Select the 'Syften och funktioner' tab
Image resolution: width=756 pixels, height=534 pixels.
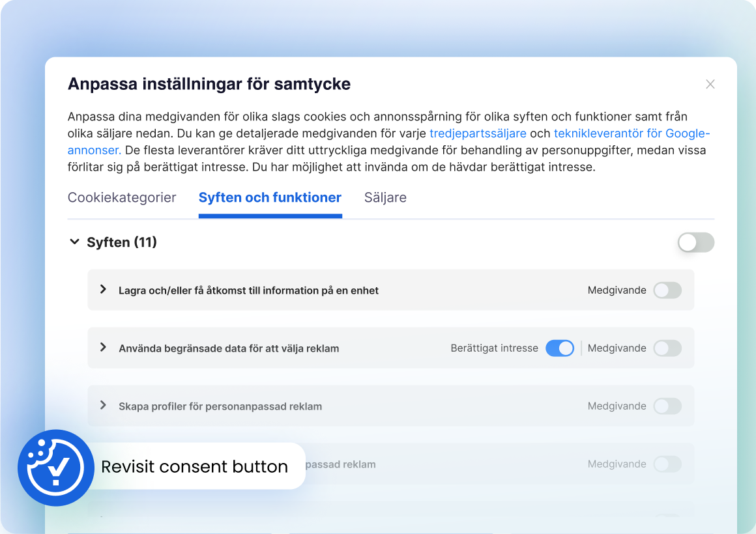pos(270,198)
